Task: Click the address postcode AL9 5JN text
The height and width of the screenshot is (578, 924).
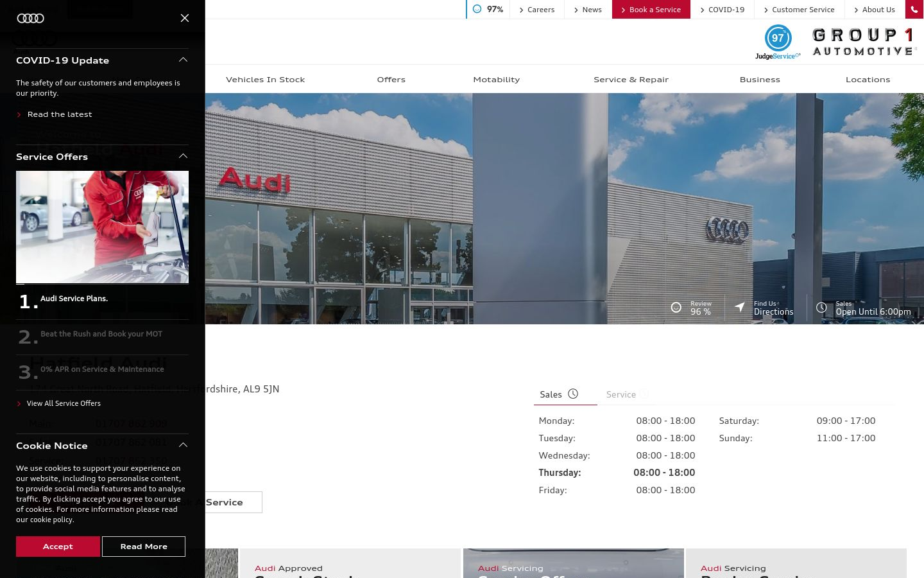Action: click(261, 389)
